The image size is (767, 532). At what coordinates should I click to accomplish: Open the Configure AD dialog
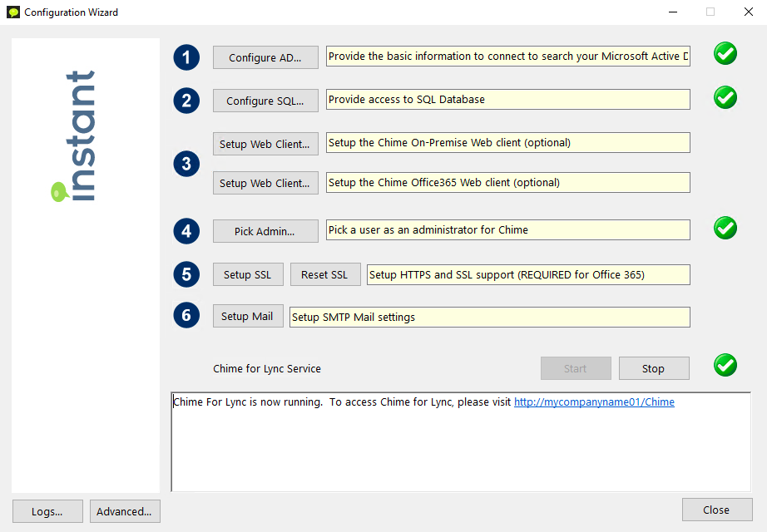coord(265,57)
